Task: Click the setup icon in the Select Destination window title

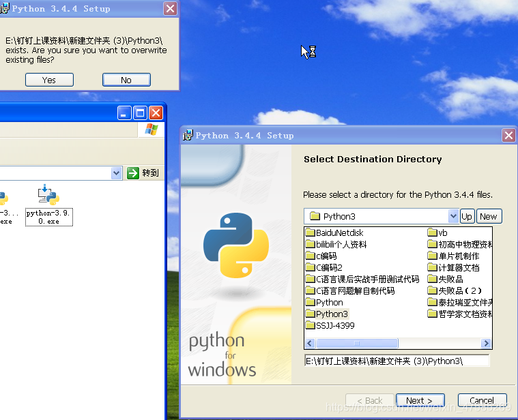Action: pos(188,135)
